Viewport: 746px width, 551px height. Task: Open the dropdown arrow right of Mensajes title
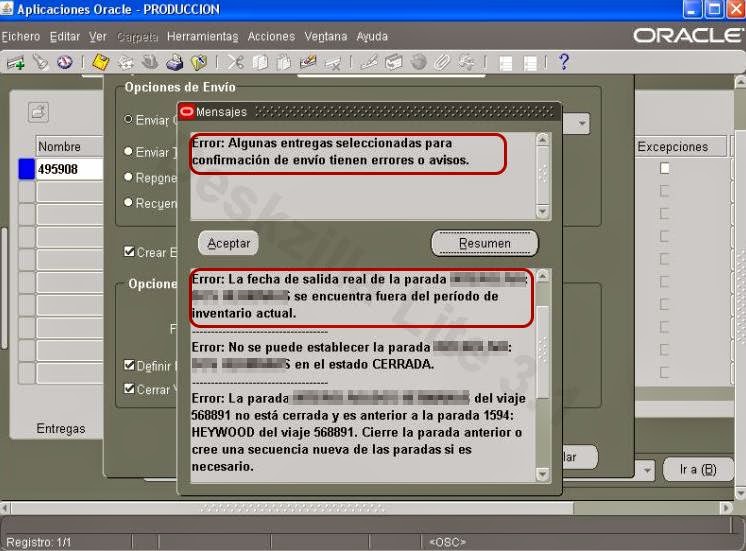tap(582, 123)
